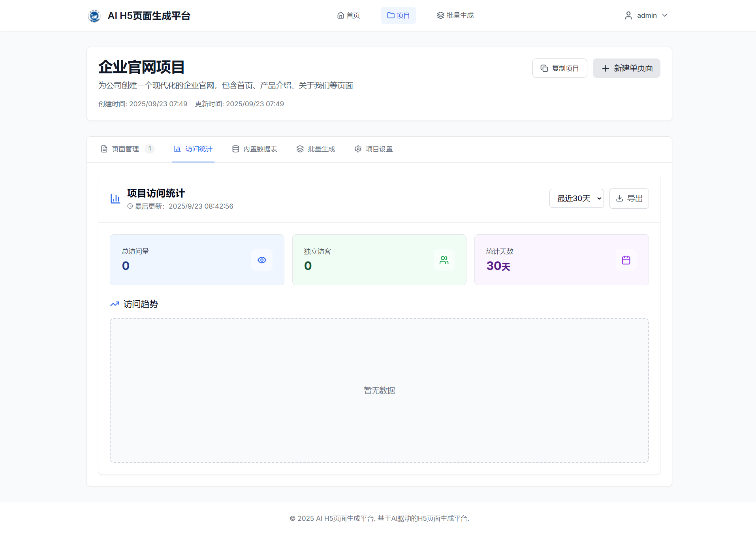This screenshot has height=535, width=756.
Task: Switch to the 批量生成 project tab
Action: click(316, 149)
